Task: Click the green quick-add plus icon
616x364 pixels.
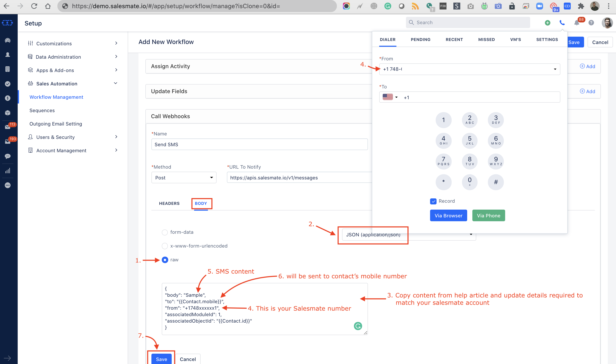Action: (547, 23)
